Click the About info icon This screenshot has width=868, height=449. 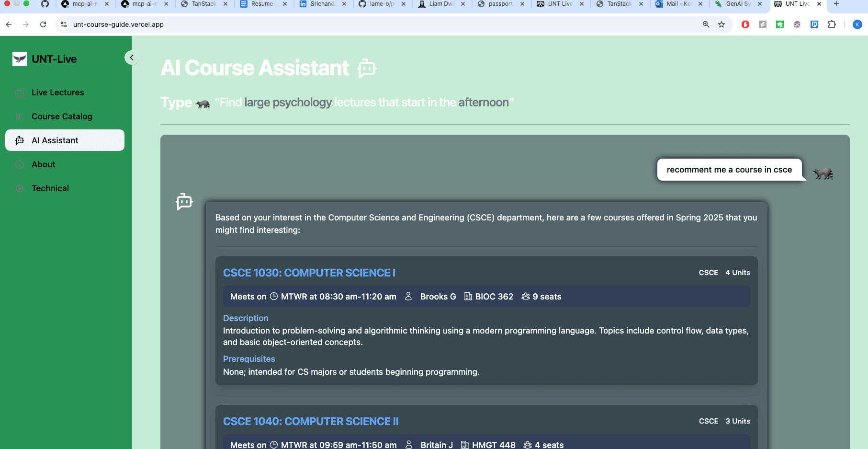pos(20,164)
